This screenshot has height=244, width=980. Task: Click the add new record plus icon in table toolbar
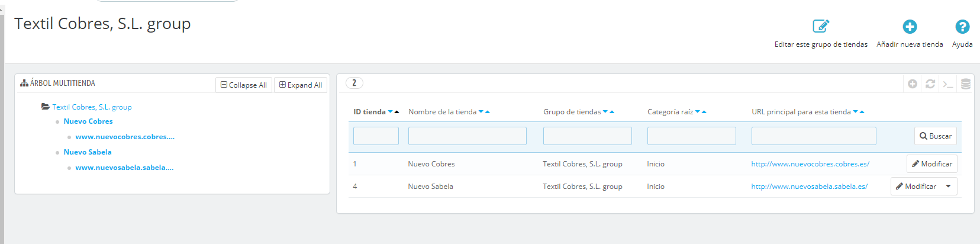tap(913, 84)
